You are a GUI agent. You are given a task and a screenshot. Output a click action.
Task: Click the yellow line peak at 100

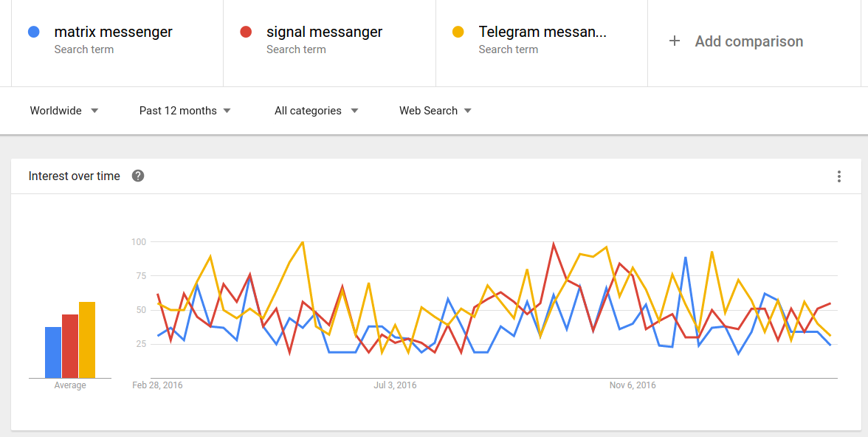pyautogui.click(x=303, y=242)
